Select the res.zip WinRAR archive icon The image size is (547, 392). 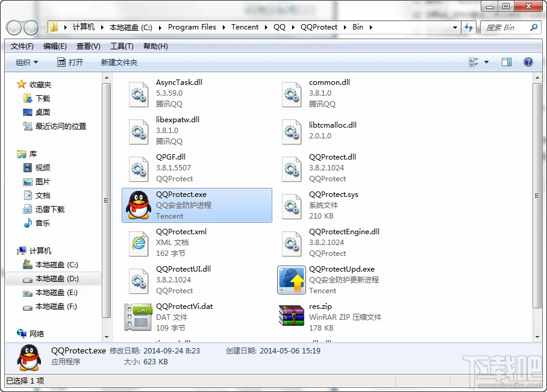pyautogui.click(x=292, y=317)
